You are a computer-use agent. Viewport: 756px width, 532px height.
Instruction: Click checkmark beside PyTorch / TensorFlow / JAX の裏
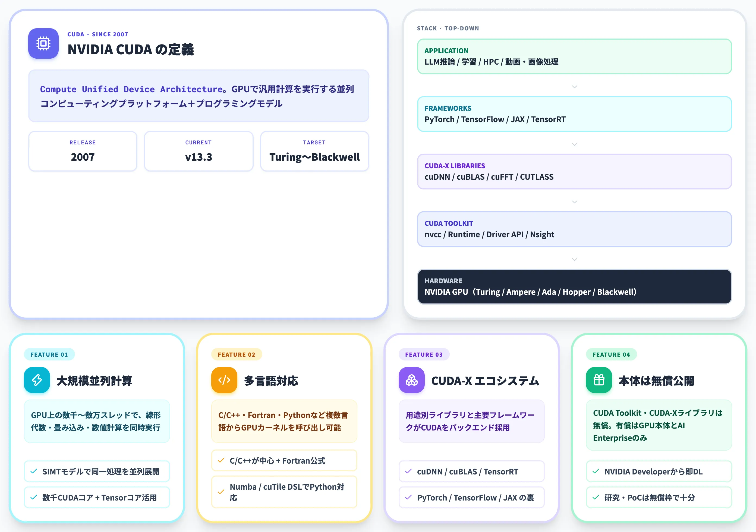click(408, 498)
